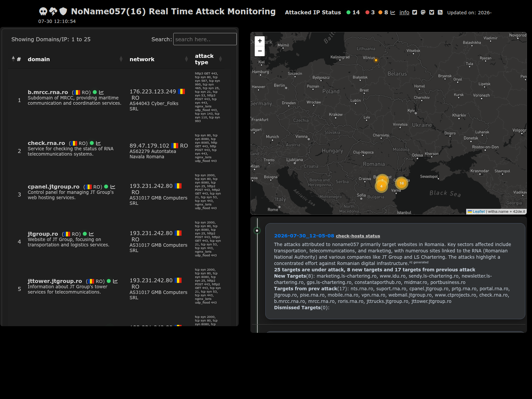Image resolution: width=532 pixels, height=399 pixels.
Task: Click the text AS44043 Cyber_Folks SRL
Action: coord(154,106)
